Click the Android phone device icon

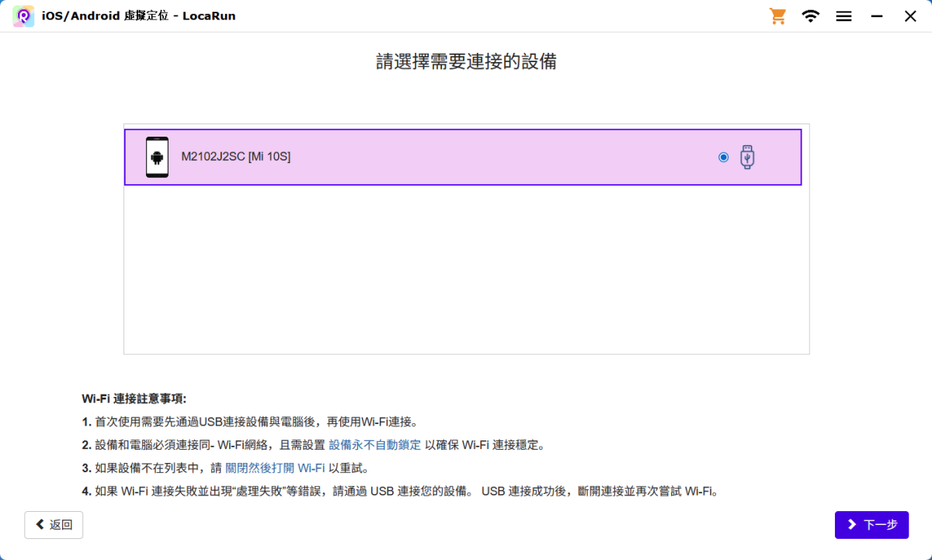[157, 157]
